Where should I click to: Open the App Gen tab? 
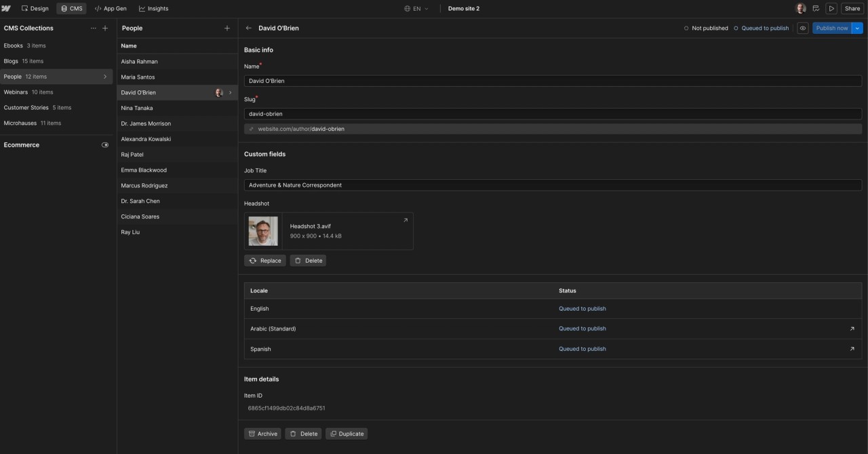(111, 9)
